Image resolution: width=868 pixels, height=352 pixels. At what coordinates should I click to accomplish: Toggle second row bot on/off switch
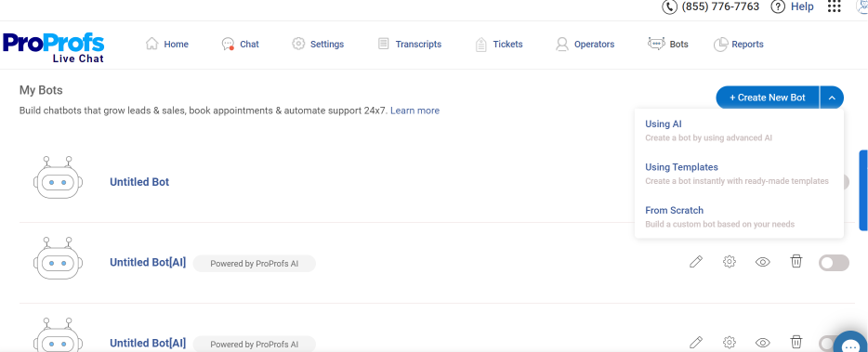pos(834,263)
